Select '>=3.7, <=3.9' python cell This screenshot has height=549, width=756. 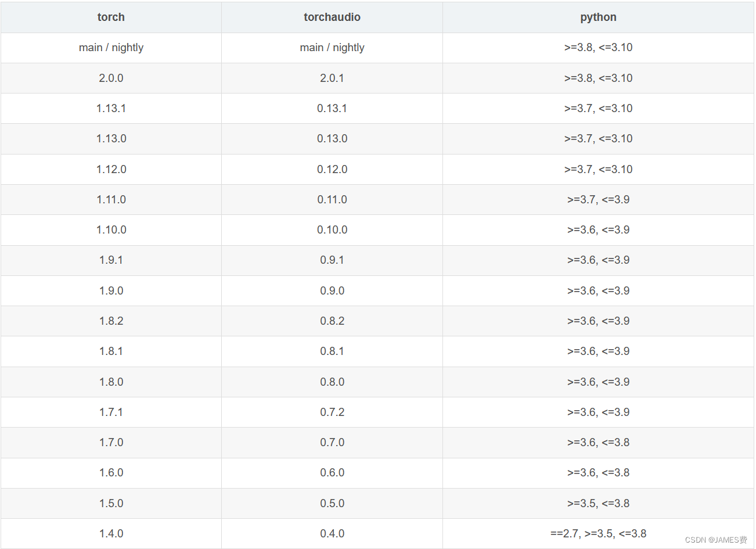click(x=598, y=200)
